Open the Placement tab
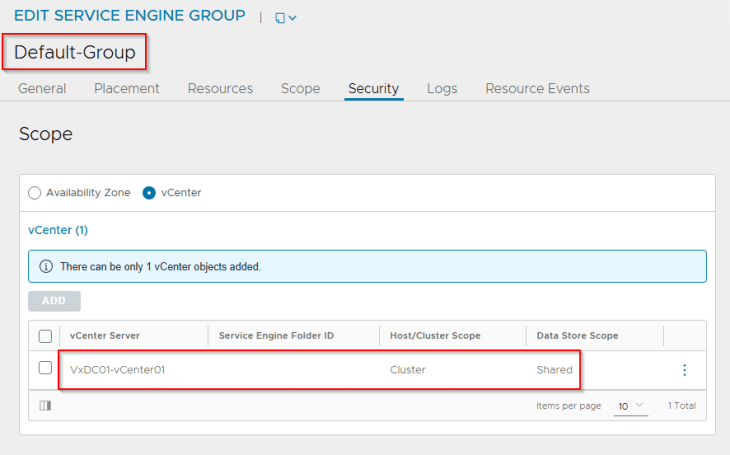 pos(127,88)
